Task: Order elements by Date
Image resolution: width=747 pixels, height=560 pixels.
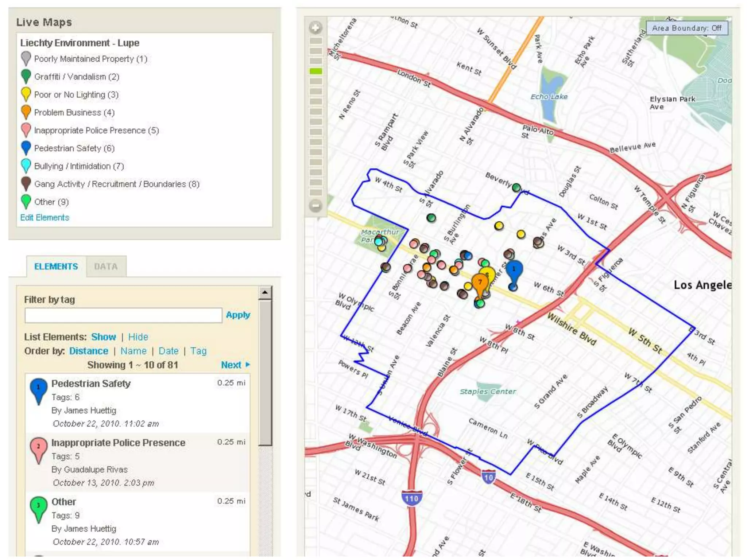Action: pos(169,351)
